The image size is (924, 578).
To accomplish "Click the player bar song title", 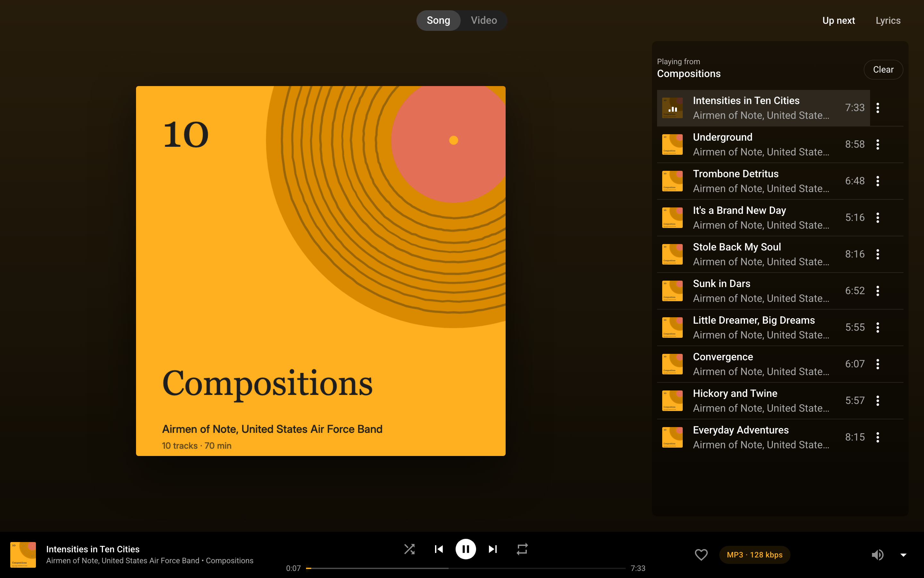I will tap(93, 549).
